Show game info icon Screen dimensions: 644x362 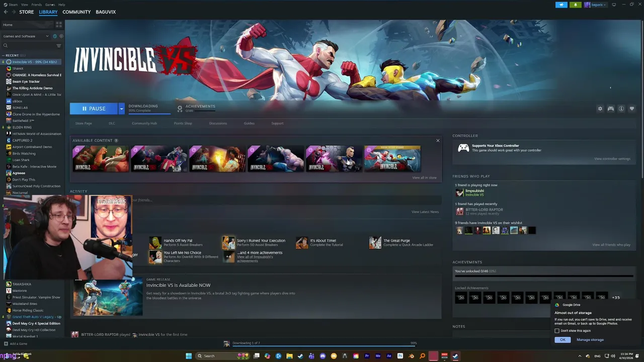click(621, 109)
